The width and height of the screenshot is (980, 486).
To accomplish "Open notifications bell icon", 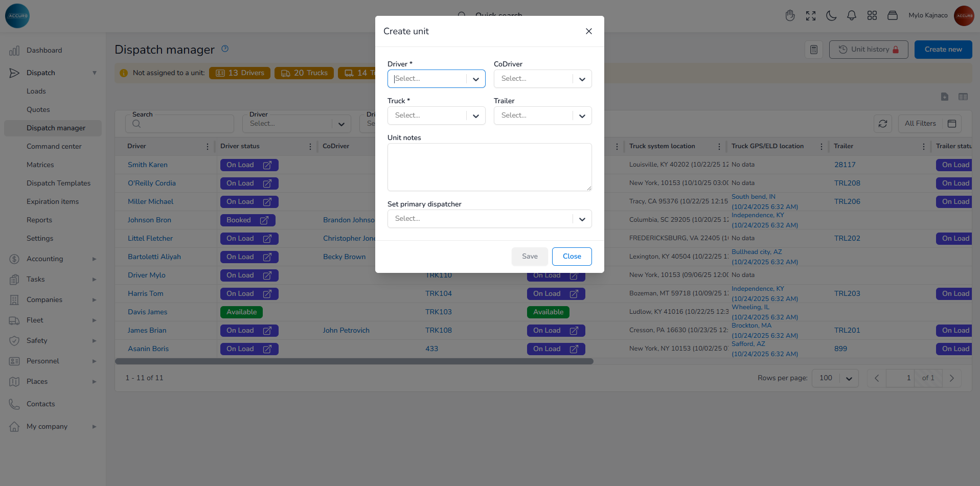I will (852, 16).
